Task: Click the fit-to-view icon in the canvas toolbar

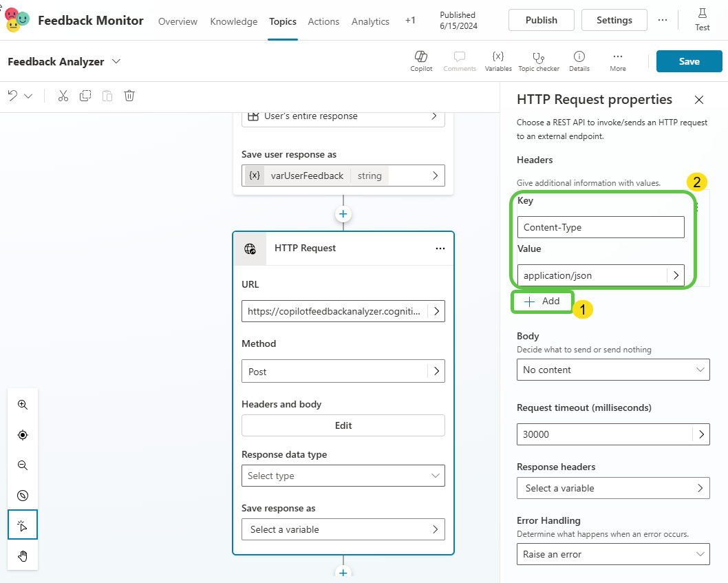Action: [23, 435]
